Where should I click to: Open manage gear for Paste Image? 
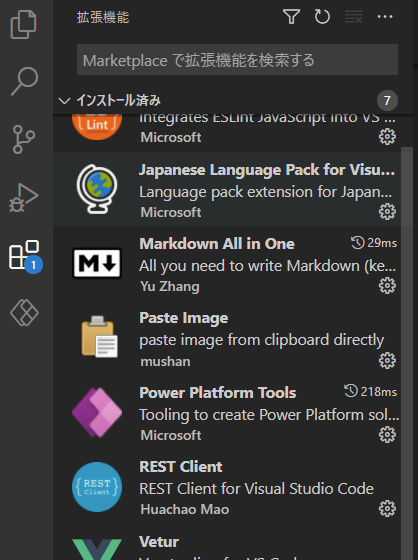pos(387,361)
